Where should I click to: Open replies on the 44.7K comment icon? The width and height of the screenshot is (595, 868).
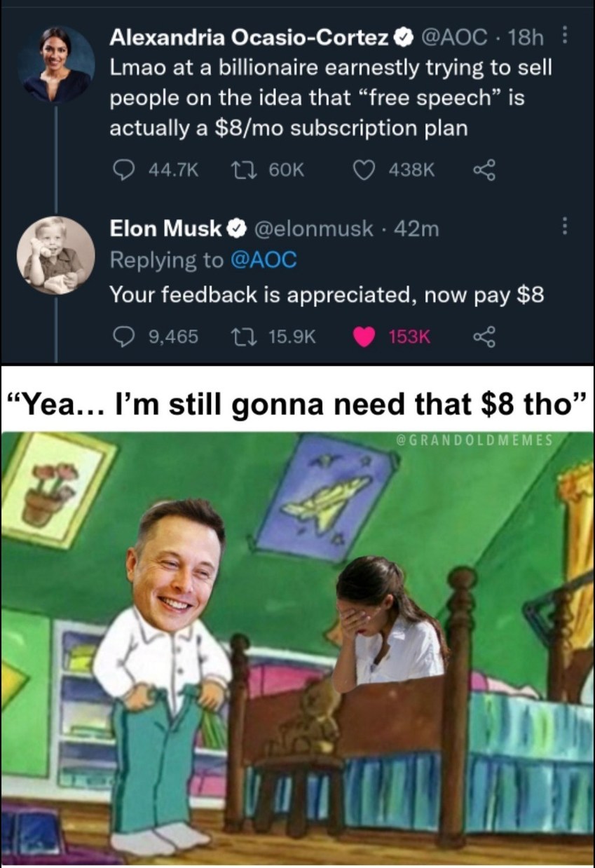tap(124, 170)
